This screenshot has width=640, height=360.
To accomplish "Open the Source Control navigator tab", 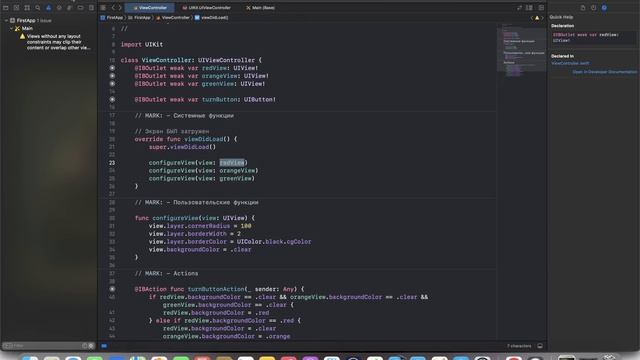I will pos(16,8).
